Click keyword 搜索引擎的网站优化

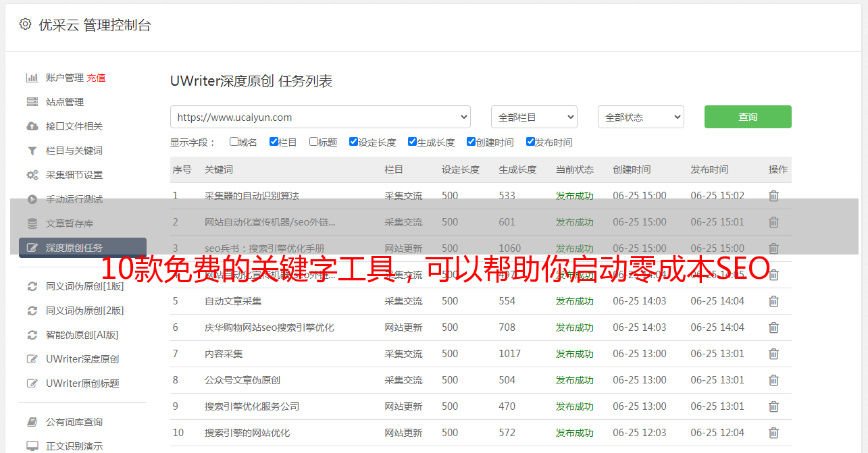pos(247,433)
